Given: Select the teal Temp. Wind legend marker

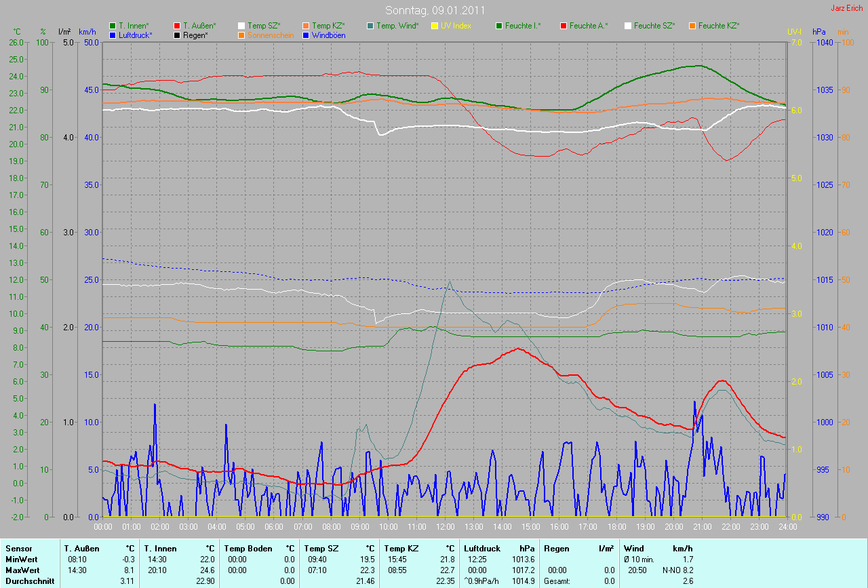Looking at the screenshot, I should (x=370, y=26).
